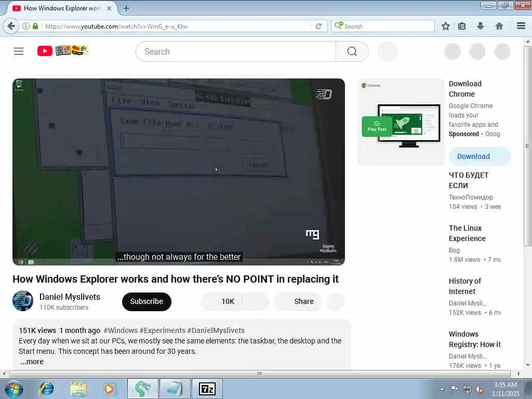Click muted volume tray icon
The image size is (532, 399).
pyautogui.click(x=480, y=390)
